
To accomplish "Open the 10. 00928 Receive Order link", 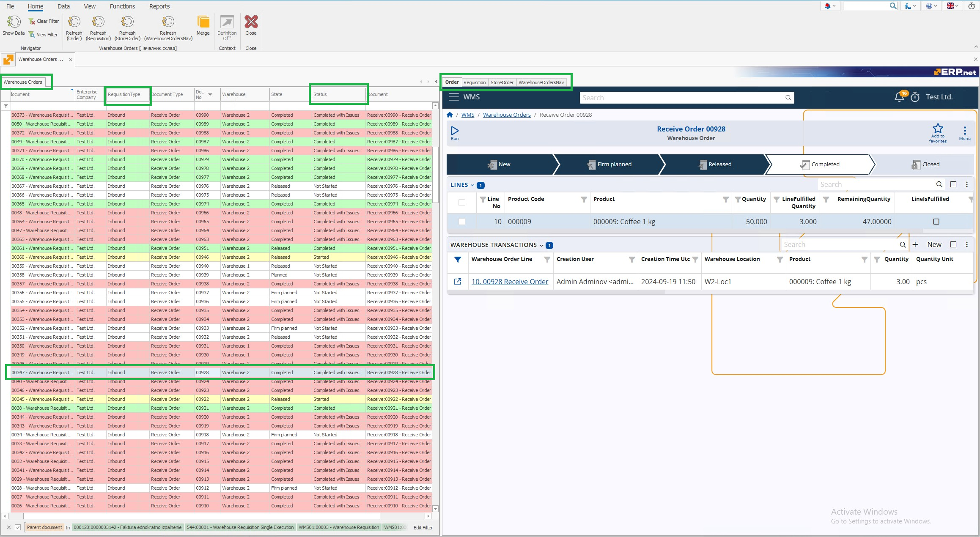I will click(510, 282).
